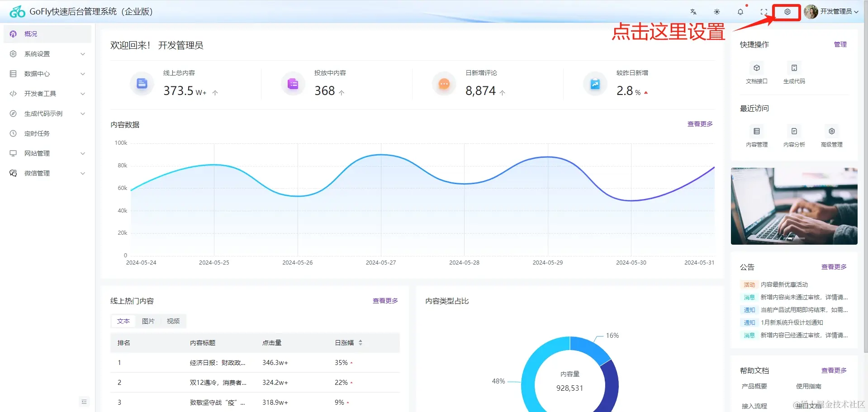Click 查看更多 in the 公告 panel
Viewport: 868px width, 412px height.
point(834,267)
